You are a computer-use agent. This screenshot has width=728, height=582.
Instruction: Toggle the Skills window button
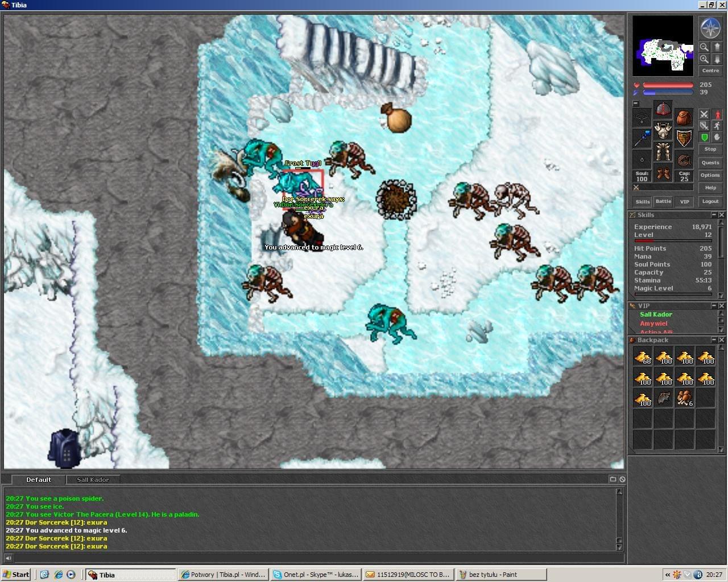tap(643, 201)
